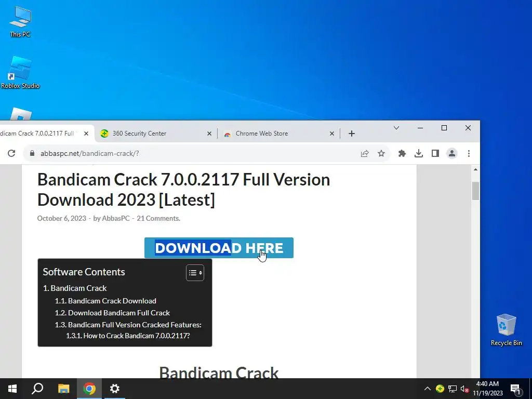Open the tab search chevron
Screen dimensions: 532x399
(396, 128)
